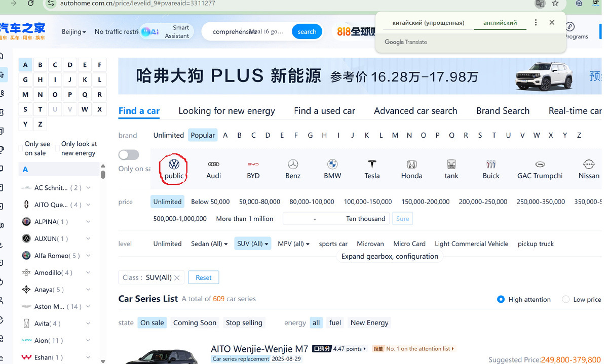Select the BMW brand logo

(x=332, y=164)
